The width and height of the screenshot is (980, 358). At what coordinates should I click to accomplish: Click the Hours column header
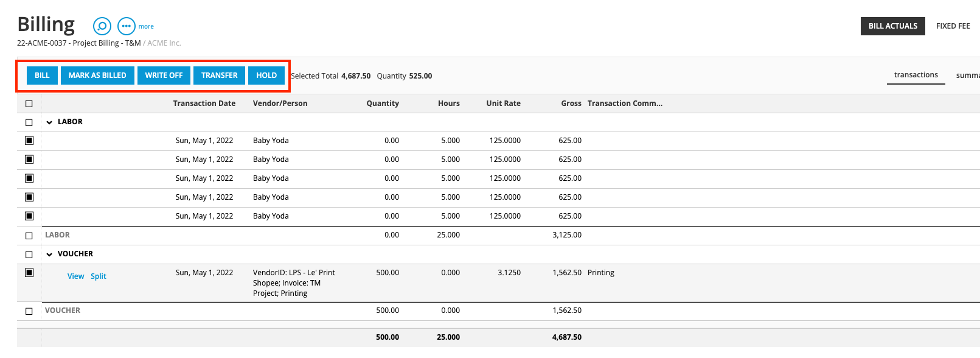[x=449, y=104]
